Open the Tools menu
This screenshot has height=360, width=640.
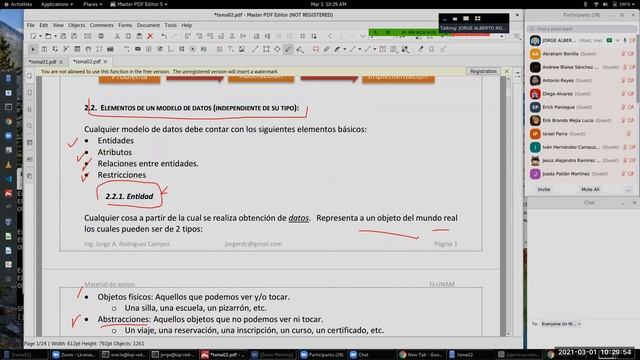(x=171, y=25)
